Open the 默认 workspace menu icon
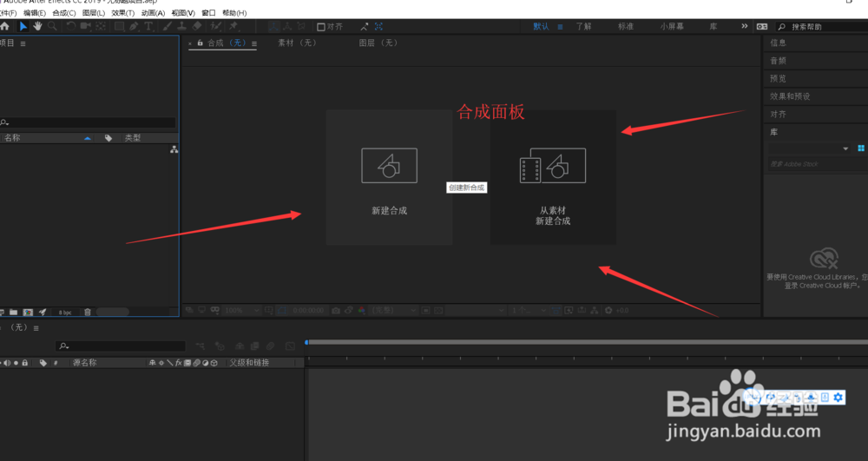 (560, 27)
